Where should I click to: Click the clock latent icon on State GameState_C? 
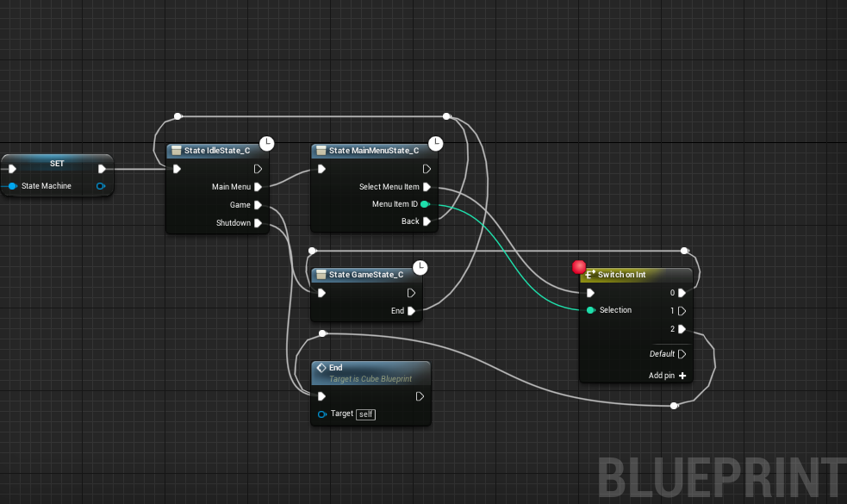coord(420,267)
